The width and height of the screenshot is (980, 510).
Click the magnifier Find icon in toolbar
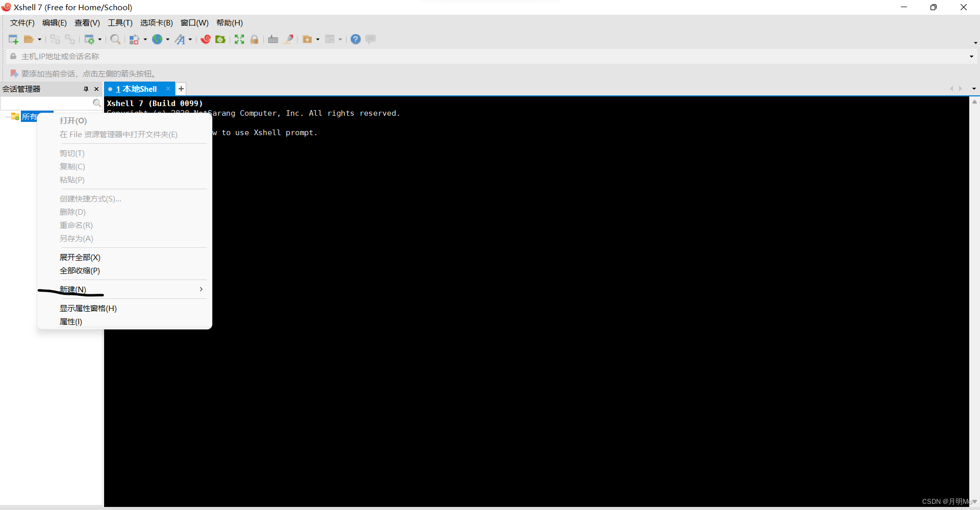(x=115, y=39)
